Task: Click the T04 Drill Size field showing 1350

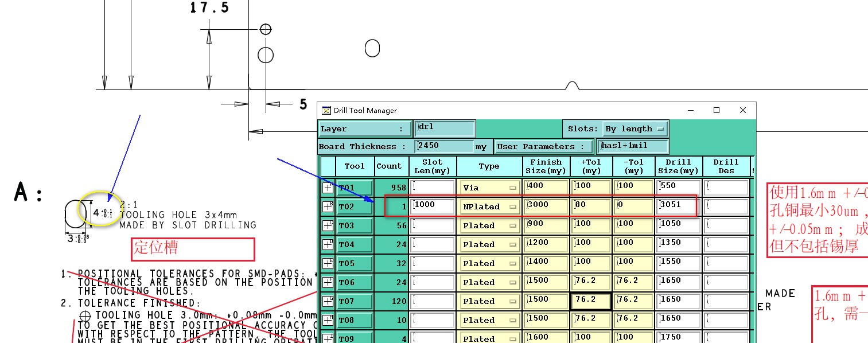Action: click(x=679, y=244)
